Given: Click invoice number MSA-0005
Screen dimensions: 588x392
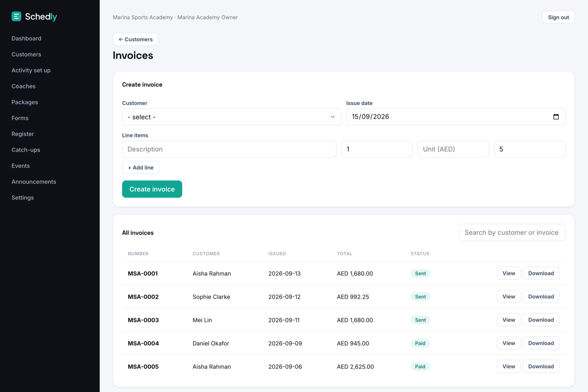Looking at the screenshot, I should [x=143, y=367].
